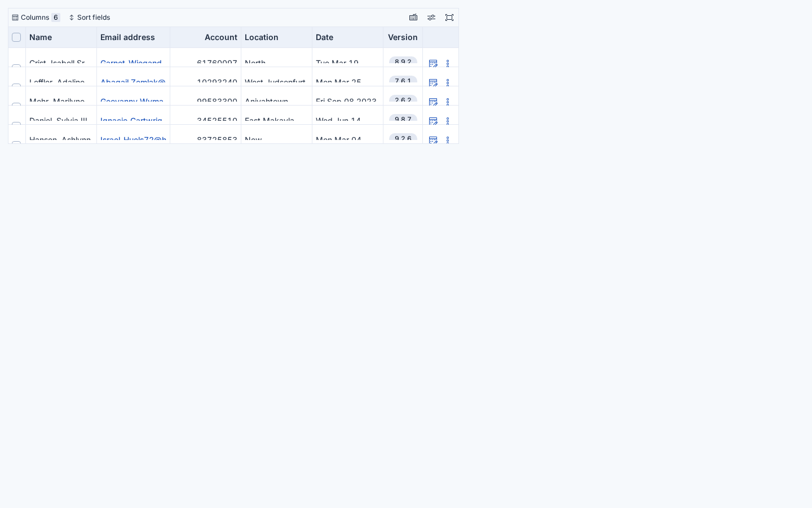This screenshot has width=812, height=508.
Task: Sort by the Email address column header
Action: coord(133,37)
